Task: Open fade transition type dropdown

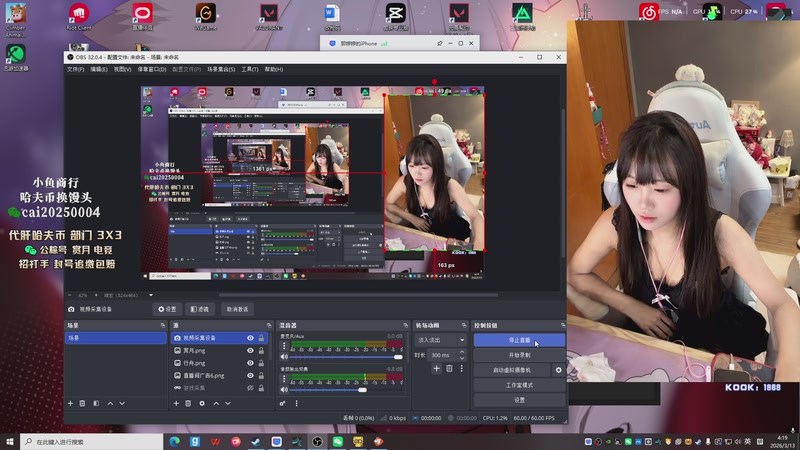Action: [441, 340]
